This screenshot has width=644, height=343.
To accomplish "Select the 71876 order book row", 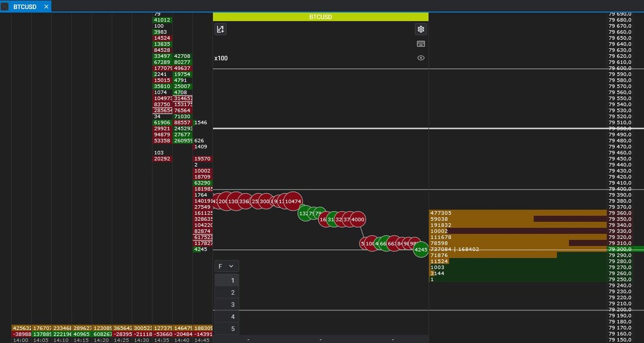I will [518, 255].
